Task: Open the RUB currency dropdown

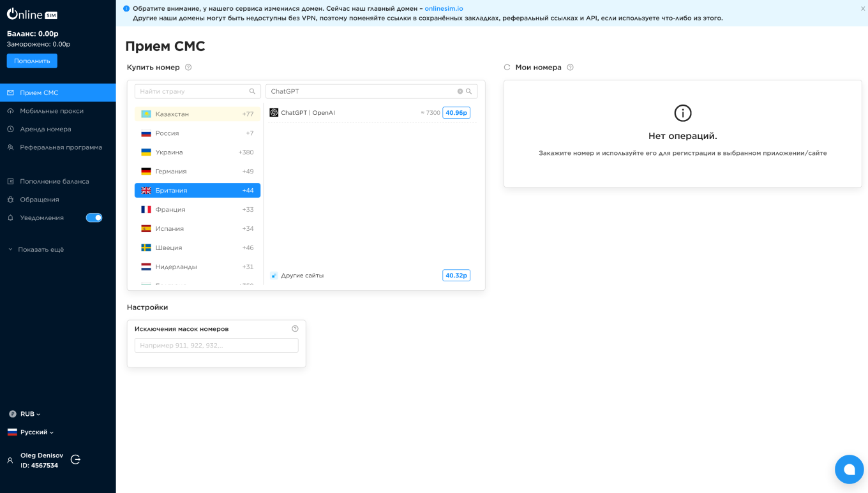Action: 26,413
